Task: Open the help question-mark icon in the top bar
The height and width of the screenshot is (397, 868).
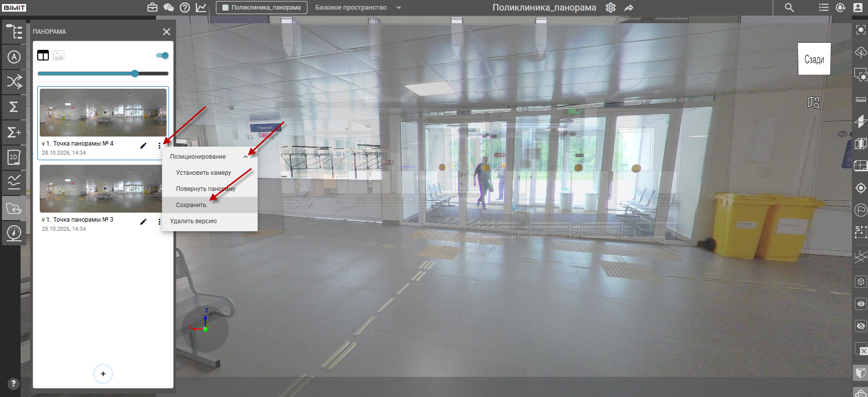Action: (185, 8)
